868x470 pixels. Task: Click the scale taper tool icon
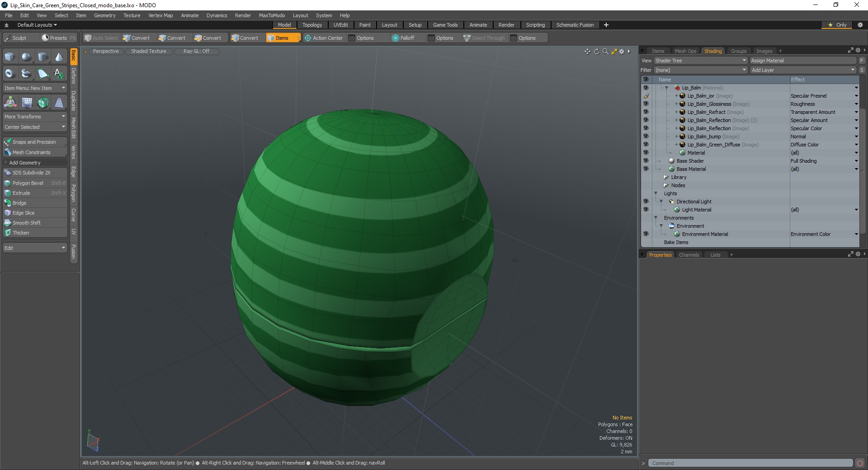point(59,103)
